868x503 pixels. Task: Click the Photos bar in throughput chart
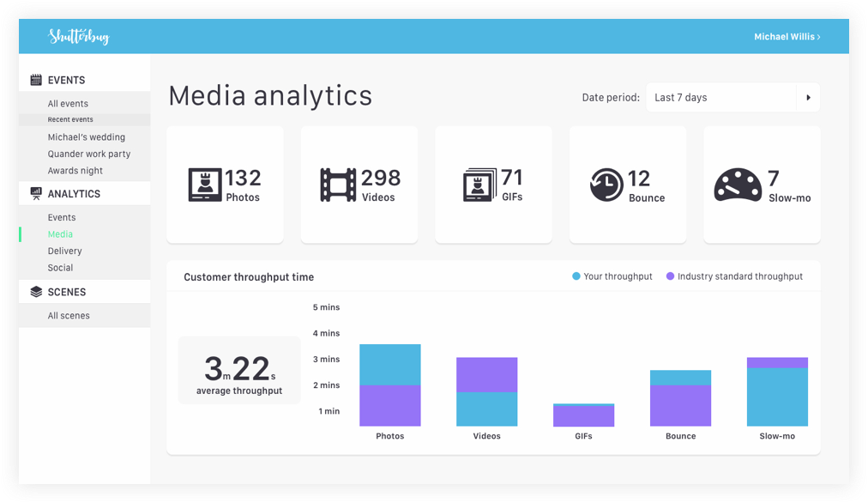pyautogui.click(x=390, y=385)
